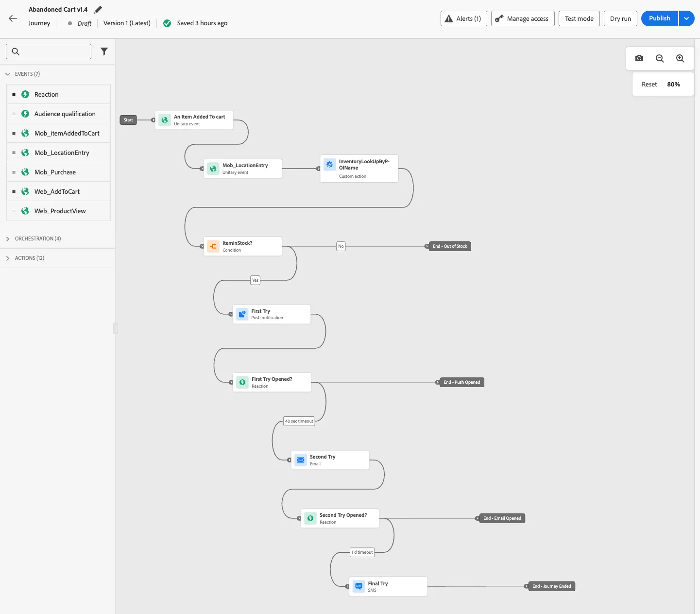
Task: Zoom out of the journey canvas
Action: pyautogui.click(x=660, y=58)
